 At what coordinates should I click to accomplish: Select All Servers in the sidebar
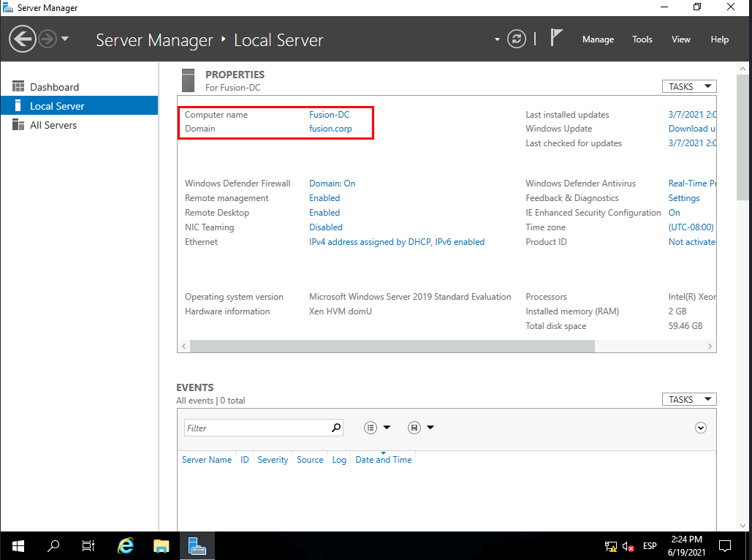(x=79, y=125)
